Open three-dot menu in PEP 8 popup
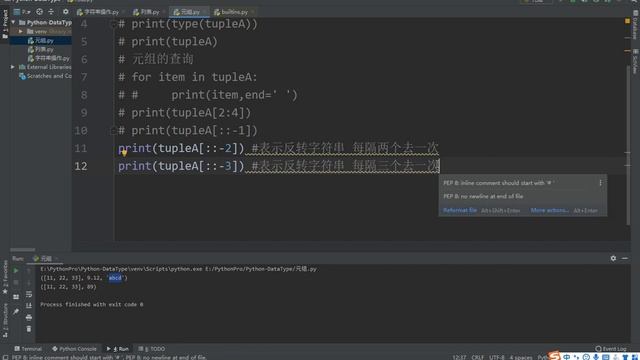The width and height of the screenshot is (640, 360). tap(600, 183)
